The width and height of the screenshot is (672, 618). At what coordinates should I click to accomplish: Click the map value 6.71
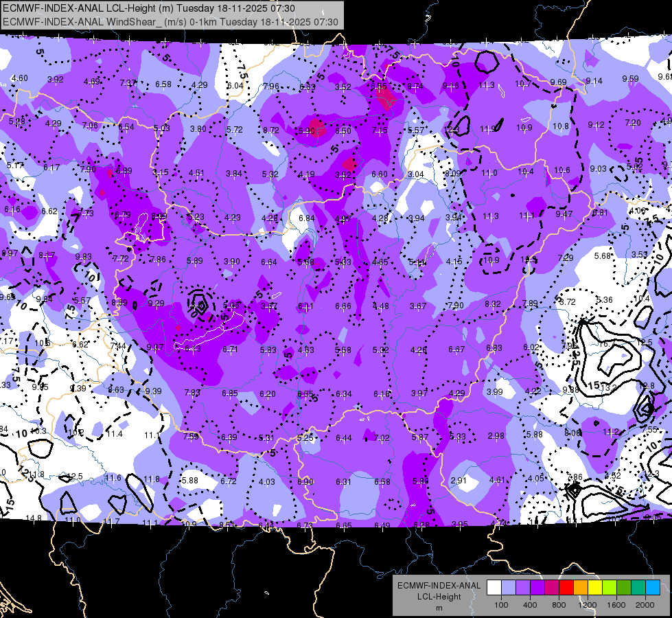coord(230,349)
